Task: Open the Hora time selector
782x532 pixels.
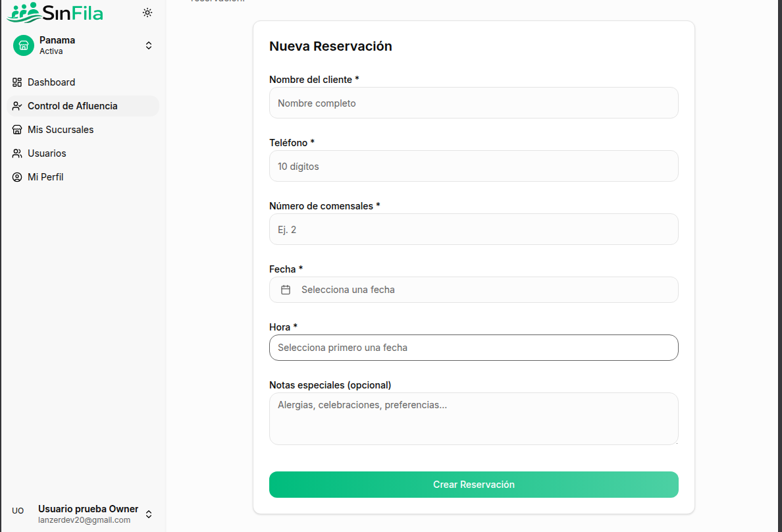Action: click(473, 348)
